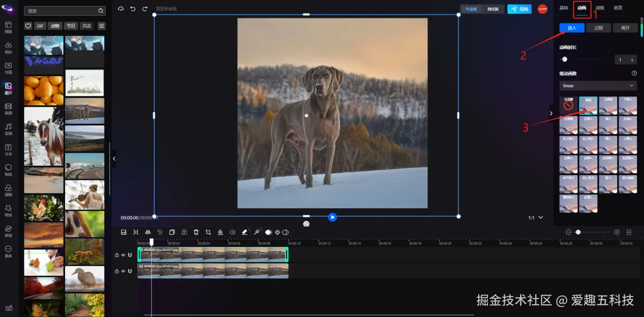The width and height of the screenshot is (644, 317).
Task: Toggle visibility eye of second timeline track
Action: pos(123,271)
